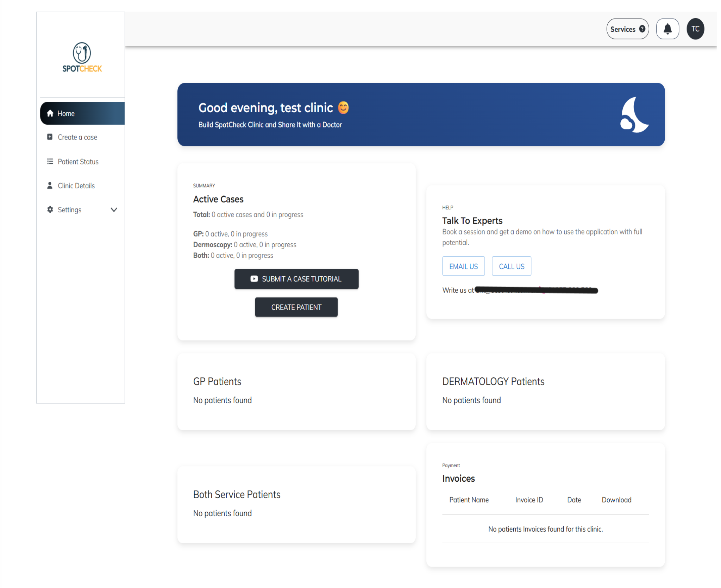Open the notifications bell
Image resolution: width=721 pixels, height=588 pixels.
point(667,29)
